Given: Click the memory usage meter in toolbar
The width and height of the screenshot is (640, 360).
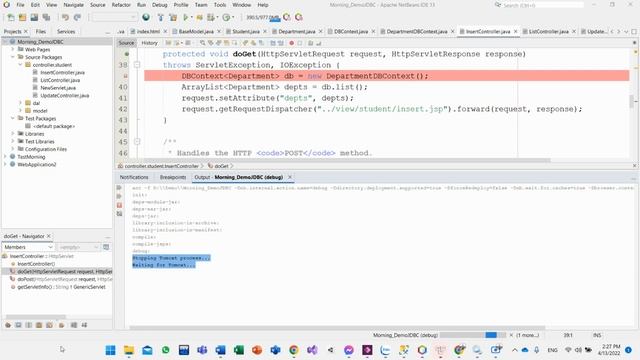Looking at the screenshot, I should tap(262, 17).
